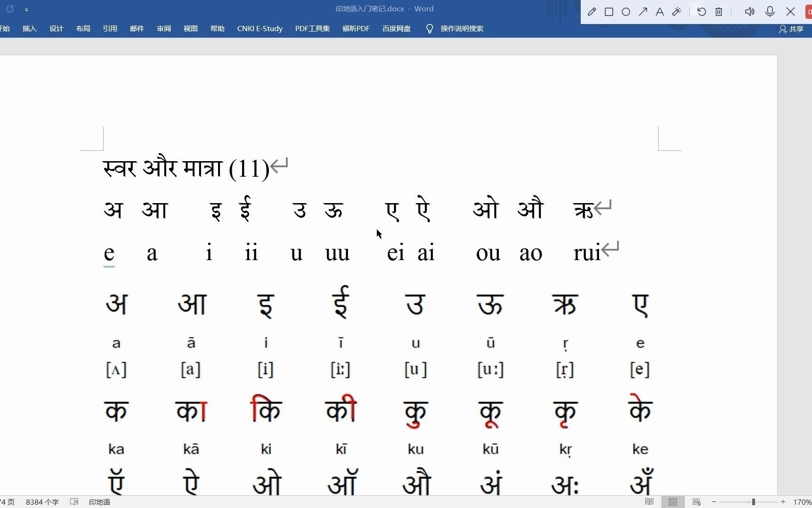The width and height of the screenshot is (812, 508).
Task: Switch to Read Mode view
Action: point(649,502)
